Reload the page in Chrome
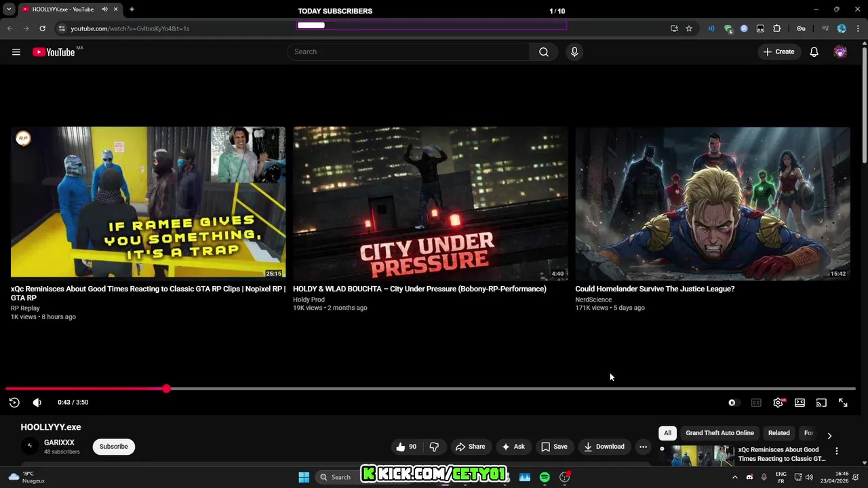The image size is (868, 488). 42,28
